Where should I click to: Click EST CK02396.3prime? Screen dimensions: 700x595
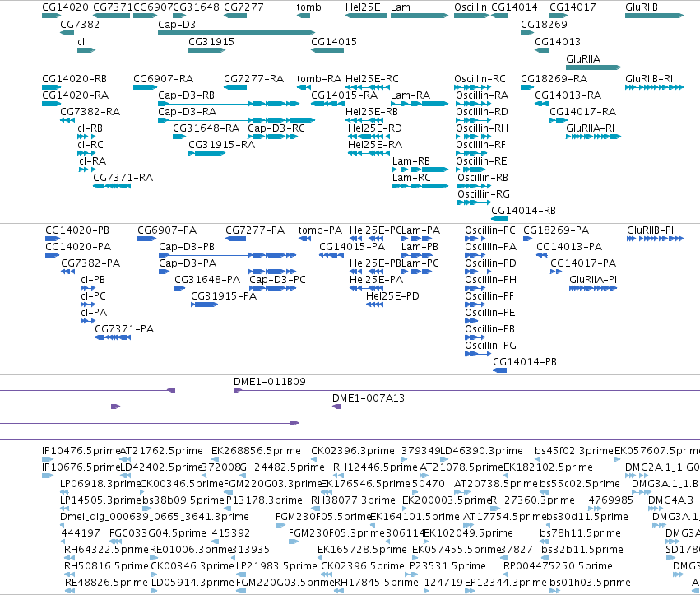click(314, 459)
